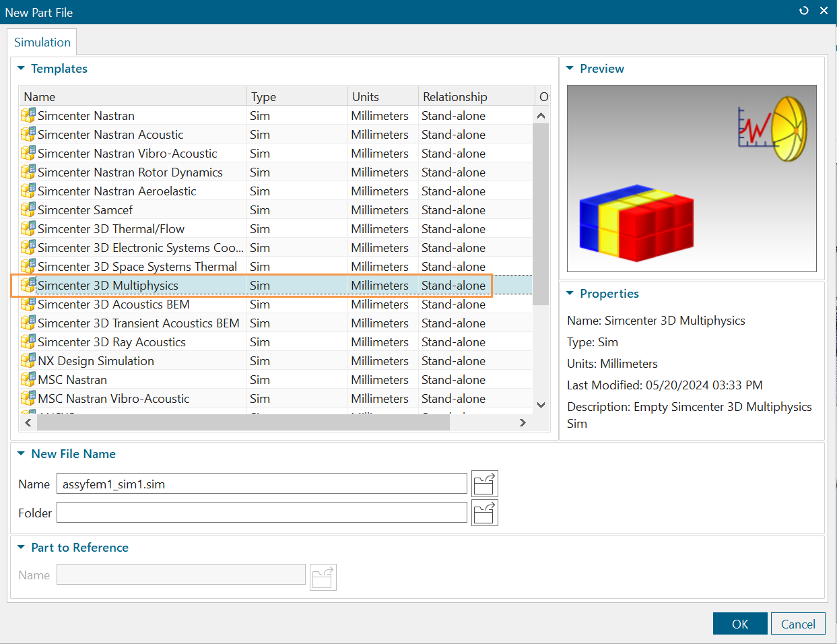837x644 pixels.
Task: Click the Simcenter Nastran template icon
Action: tap(28, 116)
